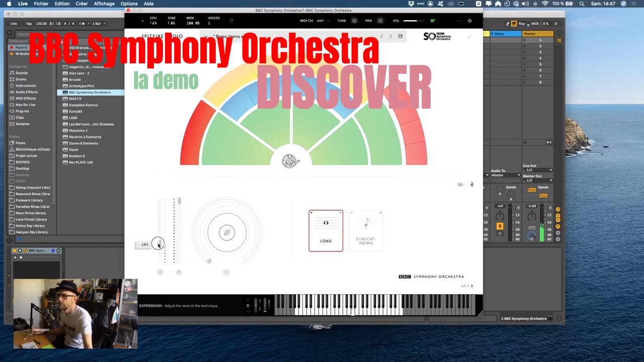
Task: Click the SO BBC Symphony Orchestra logo
Action: click(437, 36)
